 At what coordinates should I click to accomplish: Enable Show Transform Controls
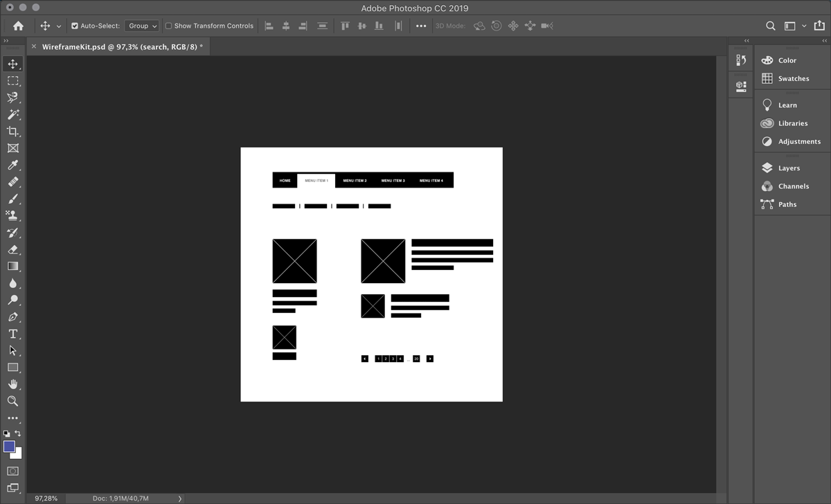(167, 25)
